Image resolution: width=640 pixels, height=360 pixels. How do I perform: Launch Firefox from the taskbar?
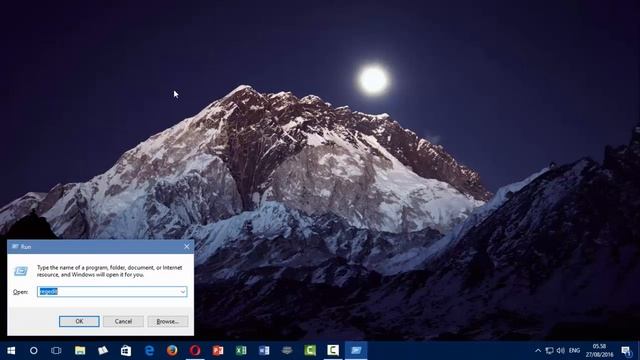172,350
